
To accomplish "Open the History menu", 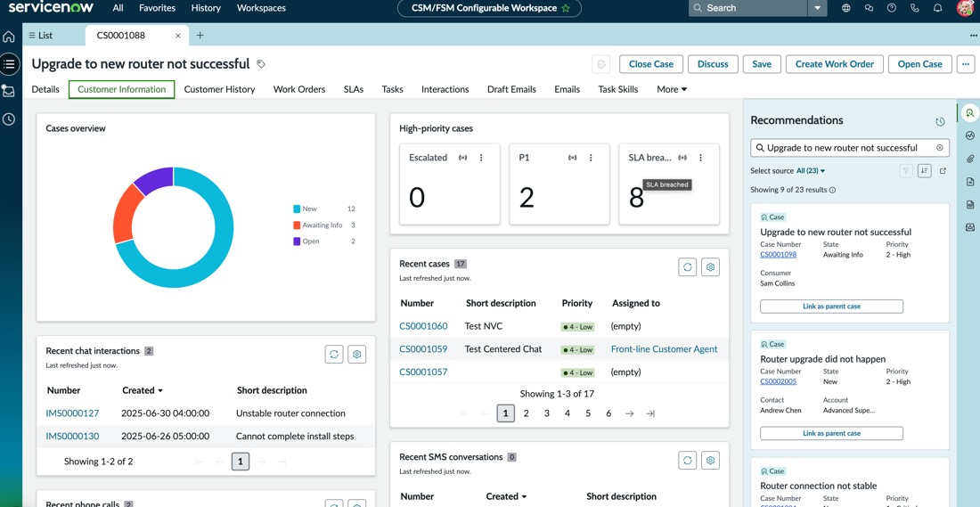I will [206, 8].
